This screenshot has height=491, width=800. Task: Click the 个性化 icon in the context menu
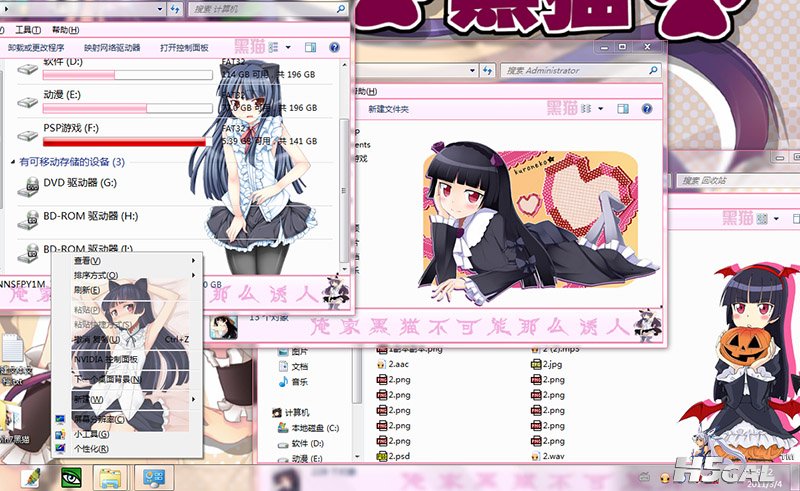tap(60, 449)
